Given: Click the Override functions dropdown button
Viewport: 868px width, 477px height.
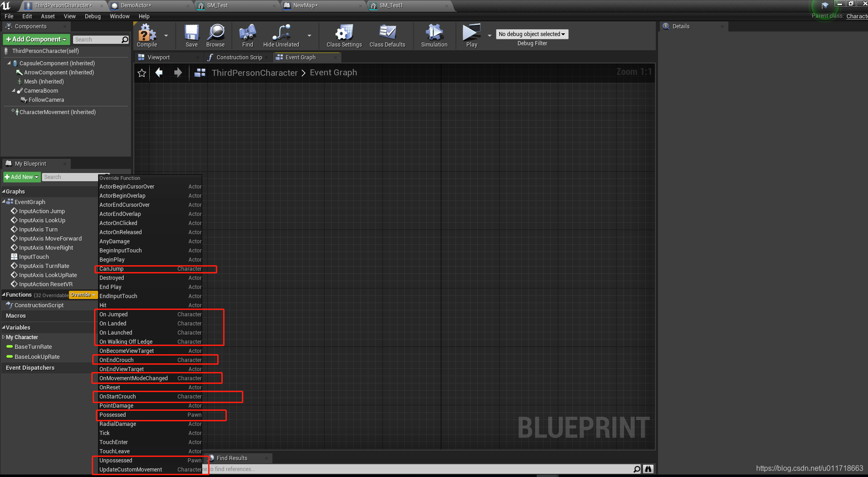Looking at the screenshot, I should [83, 295].
